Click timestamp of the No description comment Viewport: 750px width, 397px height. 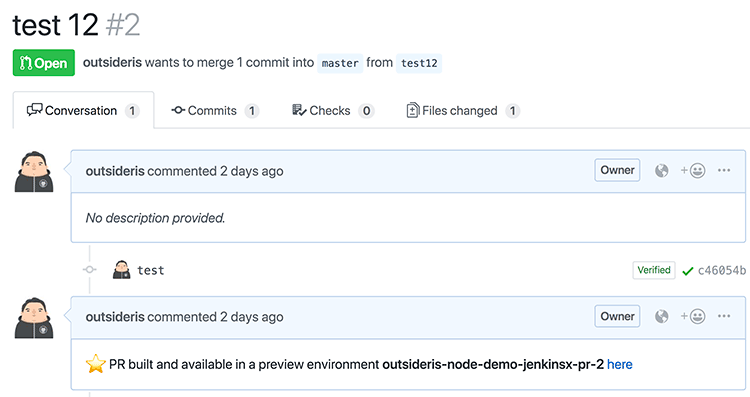(252, 171)
